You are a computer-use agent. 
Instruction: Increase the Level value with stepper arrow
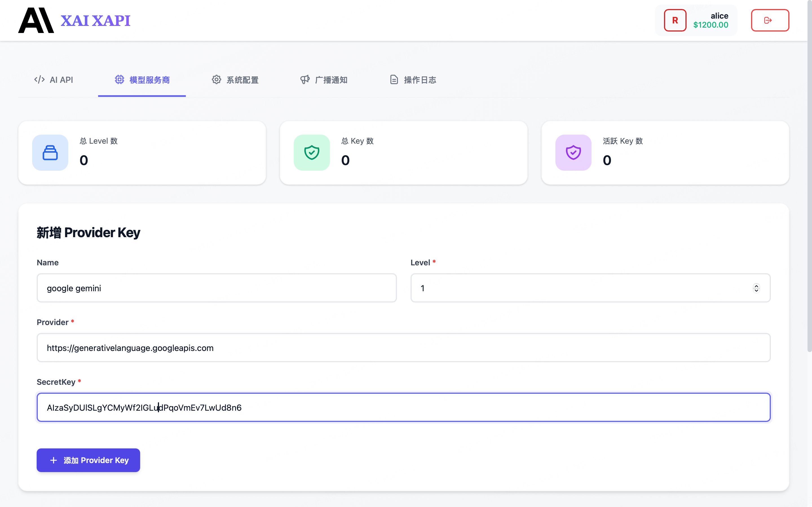click(756, 286)
